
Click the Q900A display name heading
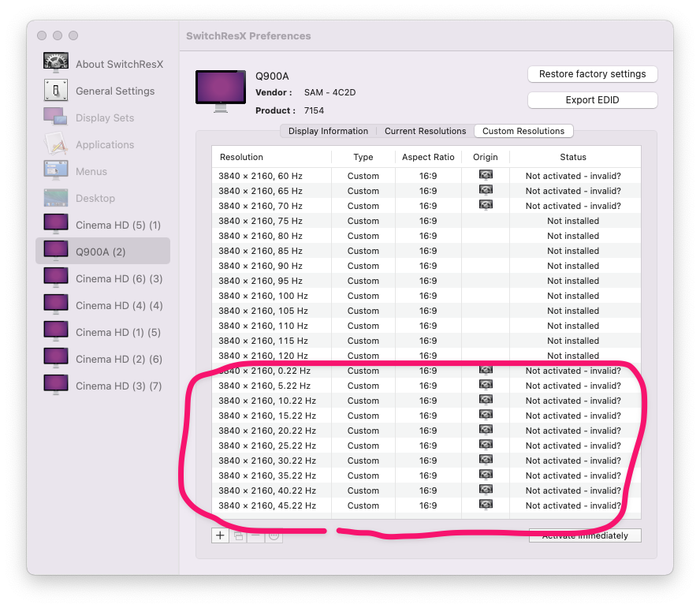coord(272,76)
